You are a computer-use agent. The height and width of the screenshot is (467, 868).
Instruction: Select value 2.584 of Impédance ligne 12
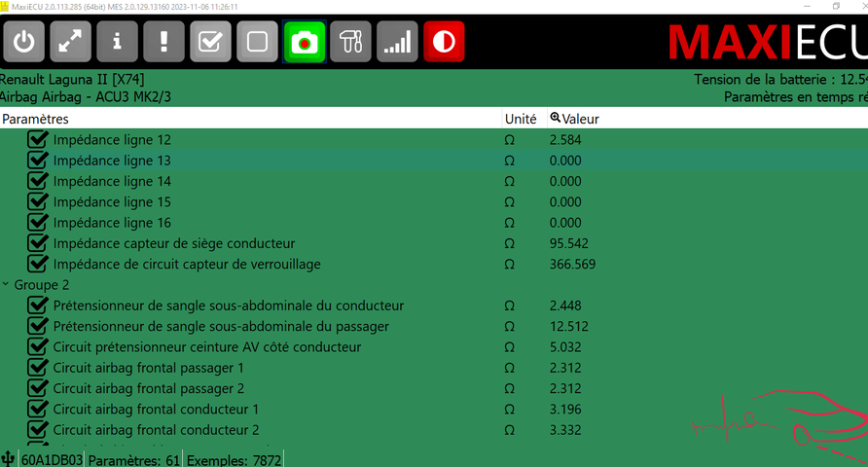(565, 140)
